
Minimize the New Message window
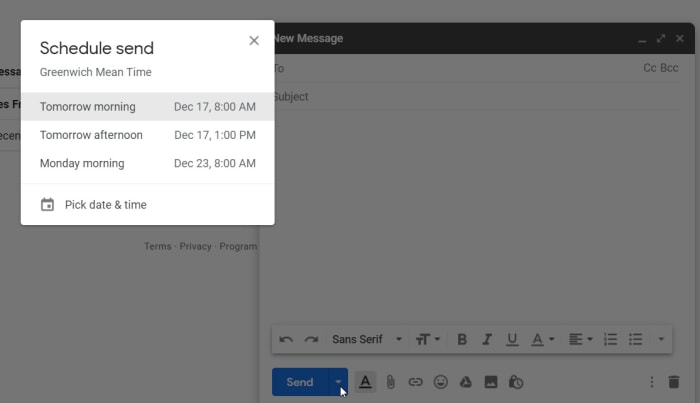642,39
